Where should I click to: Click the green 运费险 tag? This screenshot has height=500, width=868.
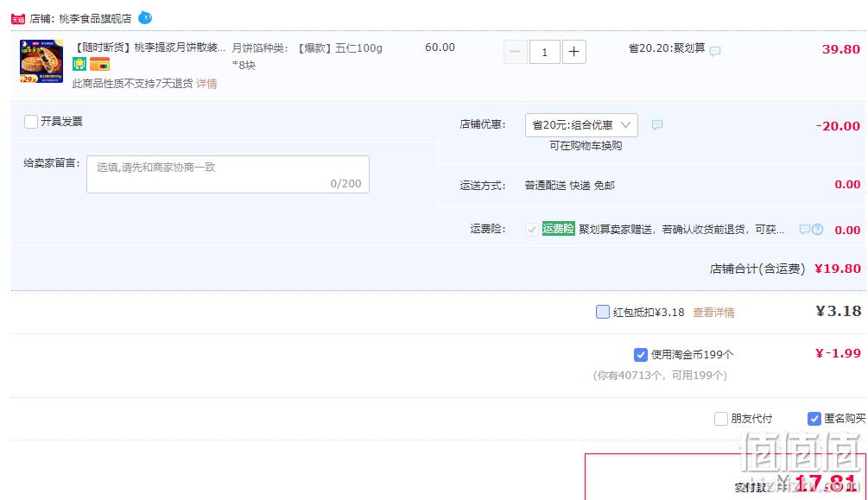[x=558, y=228]
